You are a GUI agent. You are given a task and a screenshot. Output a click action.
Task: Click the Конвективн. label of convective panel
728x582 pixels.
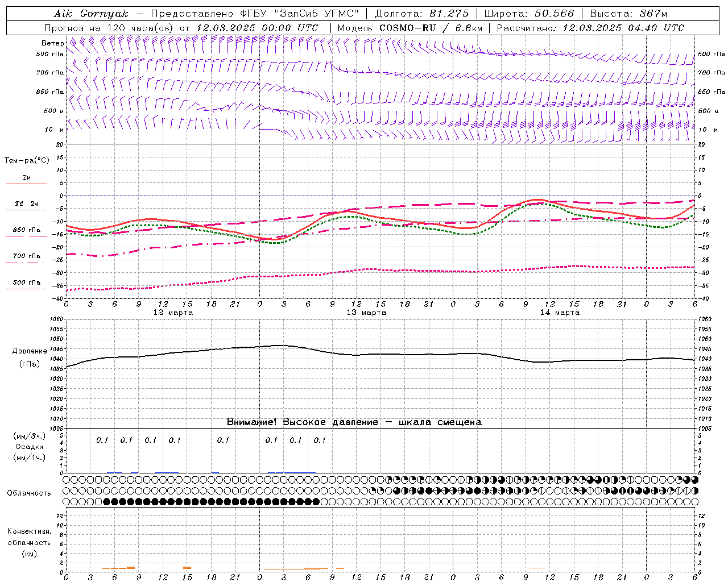[x=29, y=531]
